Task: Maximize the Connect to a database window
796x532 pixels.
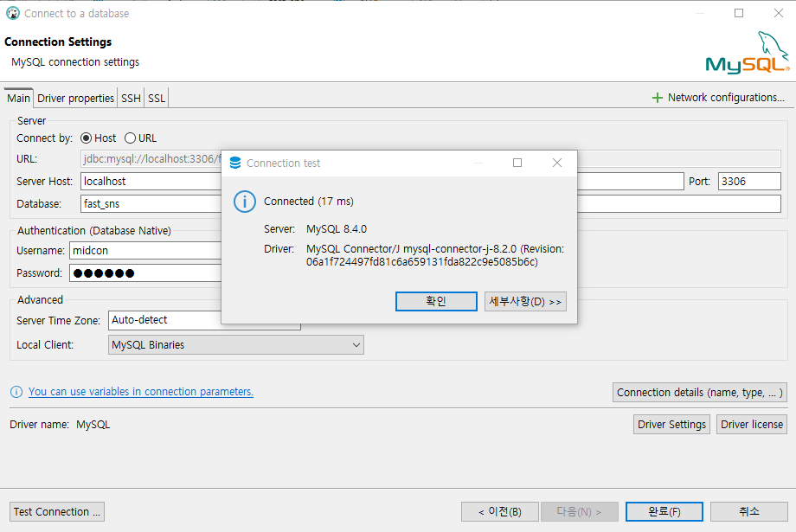Action: pos(739,13)
